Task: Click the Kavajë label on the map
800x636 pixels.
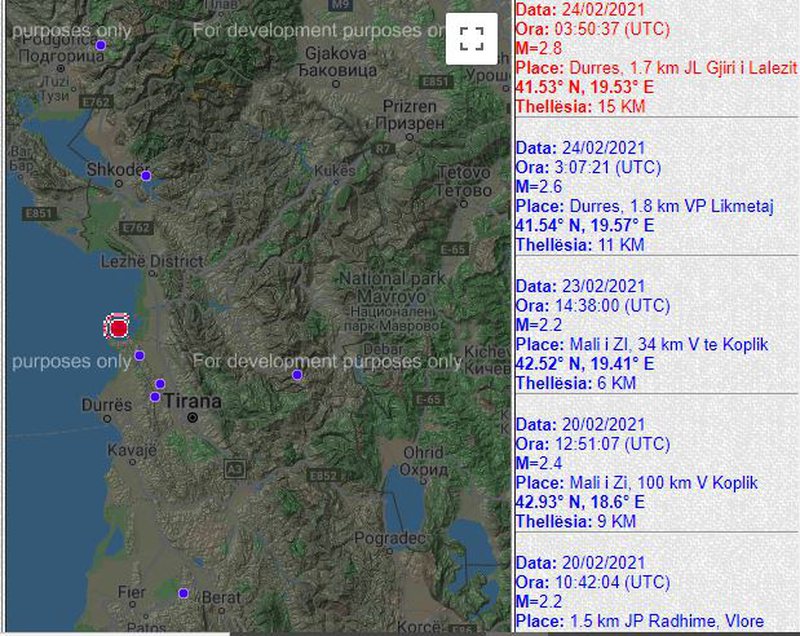Action: click(x=132, y=450)
